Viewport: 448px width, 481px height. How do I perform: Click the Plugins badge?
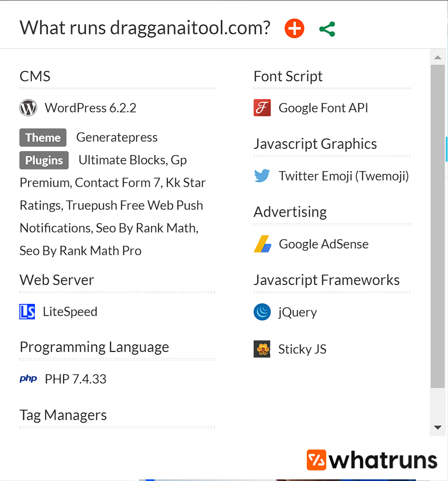[44, 160]
